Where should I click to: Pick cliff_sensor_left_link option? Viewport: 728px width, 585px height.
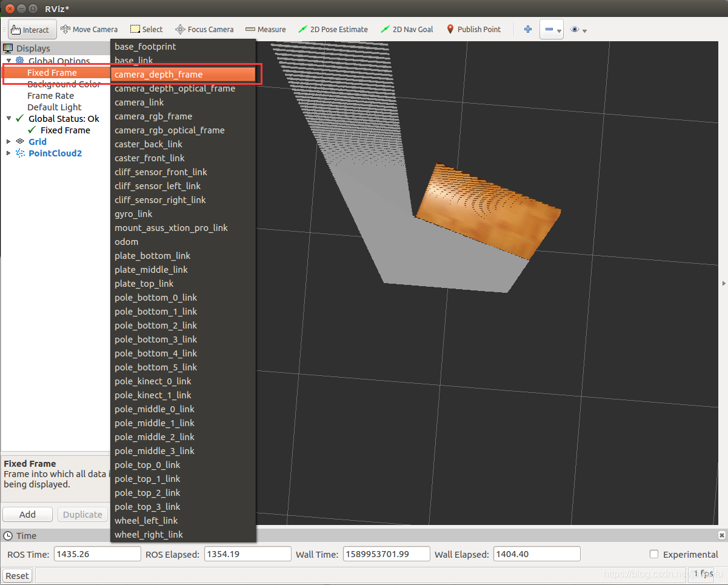click(183, 186)
